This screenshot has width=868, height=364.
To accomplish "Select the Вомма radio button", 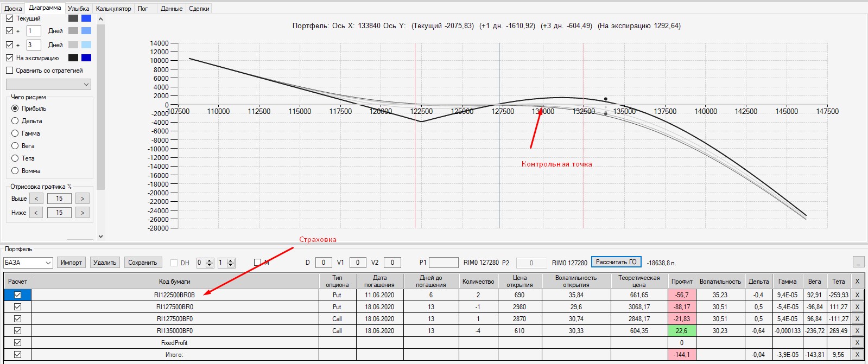I will [x=15, y=171].
